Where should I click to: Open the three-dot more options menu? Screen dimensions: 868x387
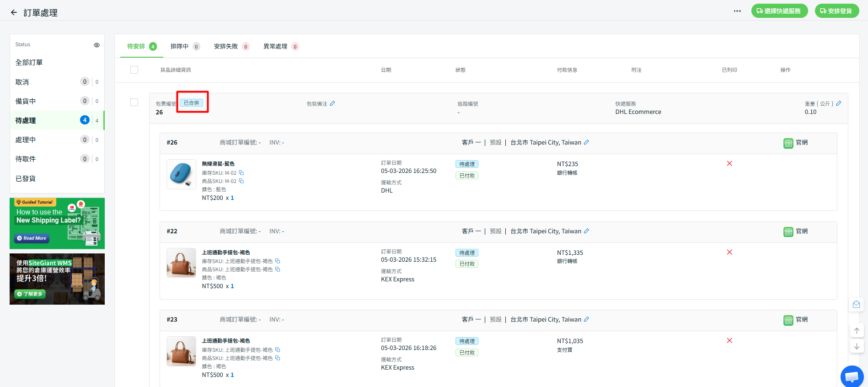(737, 11)
